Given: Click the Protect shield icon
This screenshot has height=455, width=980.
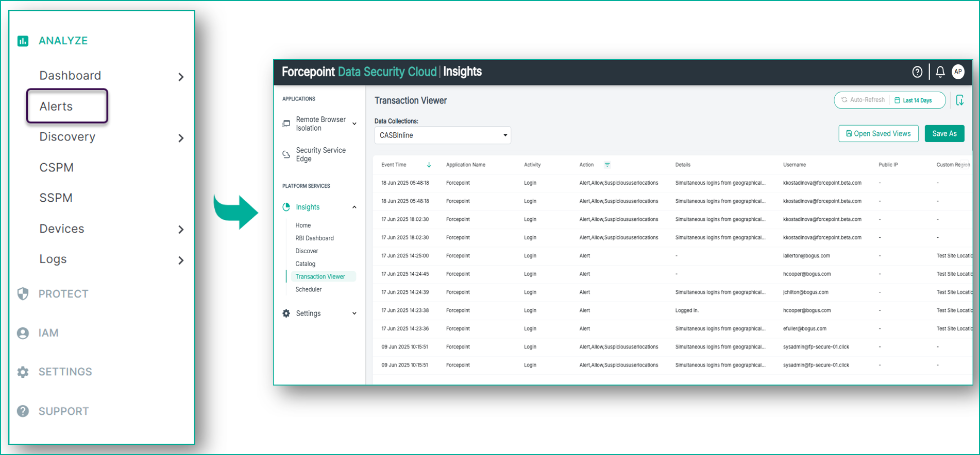Looking at the screenshot, I should pos(23,293).
